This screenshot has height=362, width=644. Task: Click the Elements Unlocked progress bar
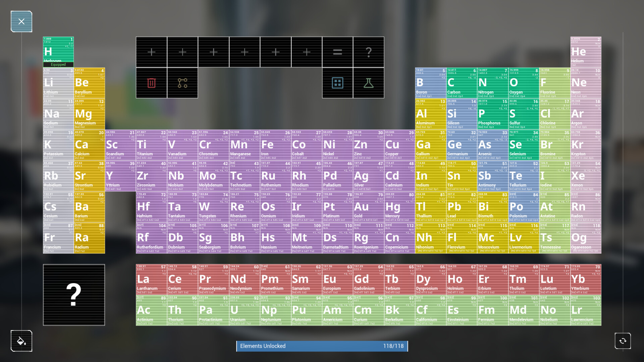click(322, 346)
